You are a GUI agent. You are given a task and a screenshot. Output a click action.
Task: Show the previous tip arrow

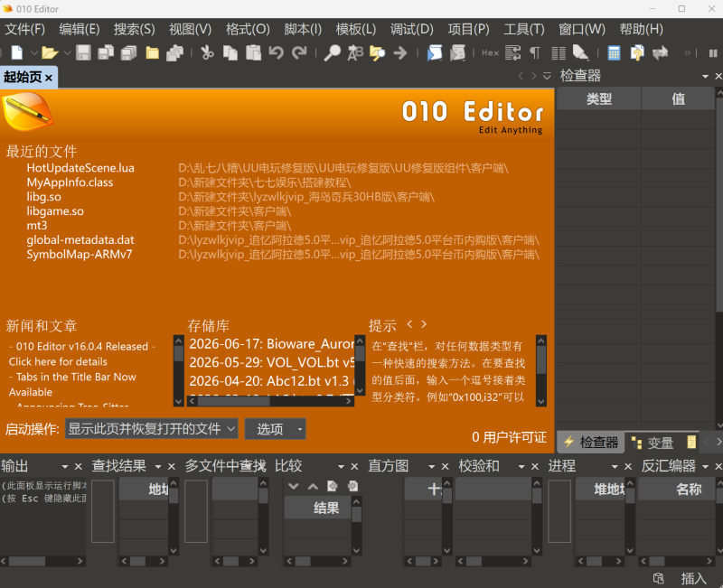[409, 324]
